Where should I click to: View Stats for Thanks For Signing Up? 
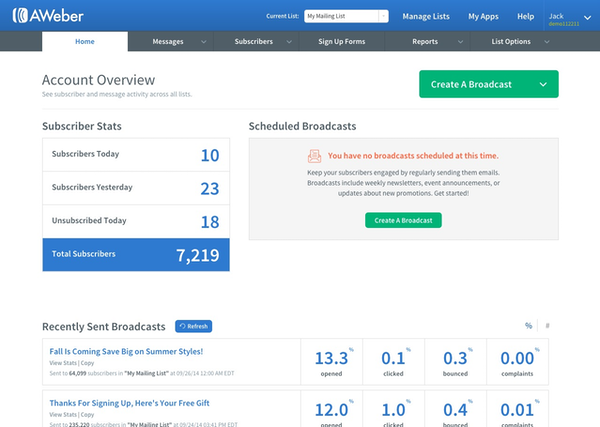[x=63, y=414]
